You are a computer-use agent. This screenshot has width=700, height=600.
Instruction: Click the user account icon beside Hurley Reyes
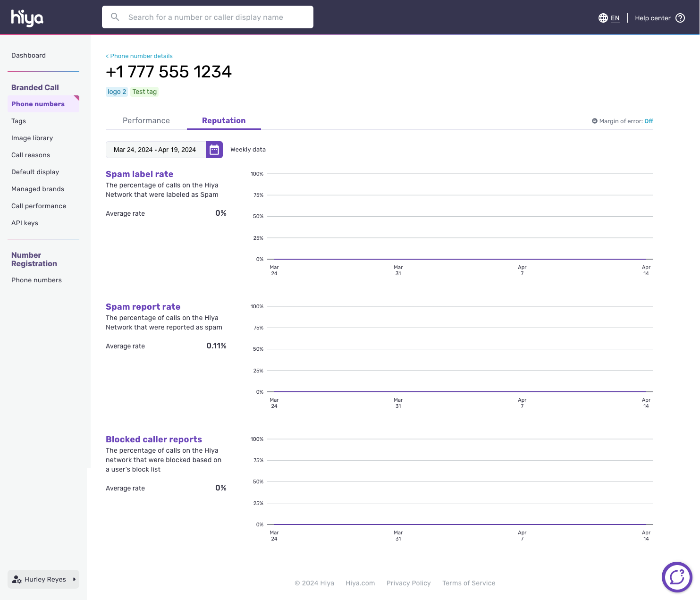click(x=17, y=579)
